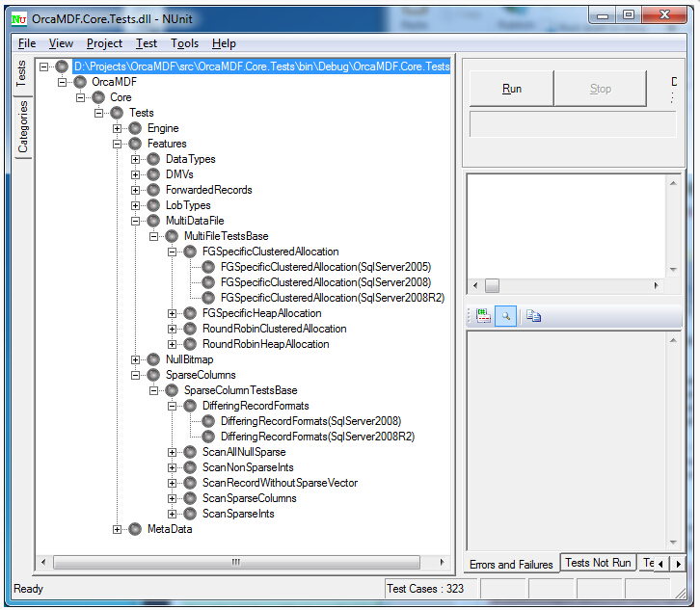The height and width of the screenshot is (610, 700).
Task: Click the status circle beside SparseColumnTestsBase
Action: [172, 390]
